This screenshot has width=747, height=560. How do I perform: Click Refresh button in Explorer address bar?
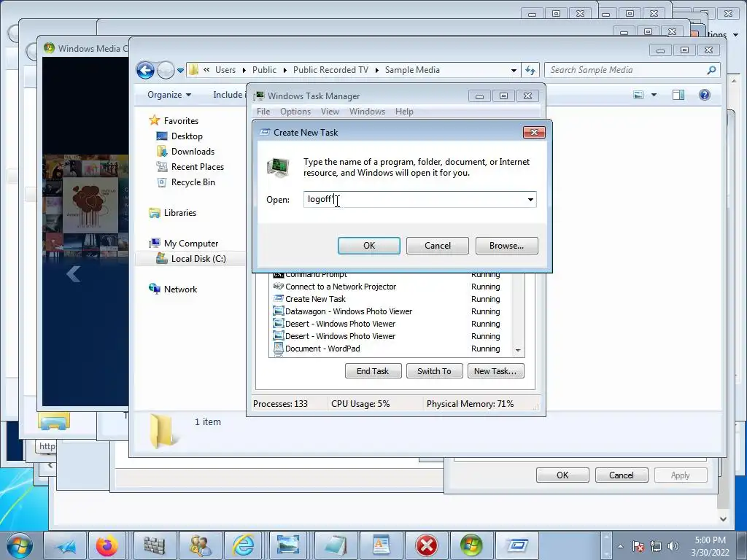coord(530,71)
